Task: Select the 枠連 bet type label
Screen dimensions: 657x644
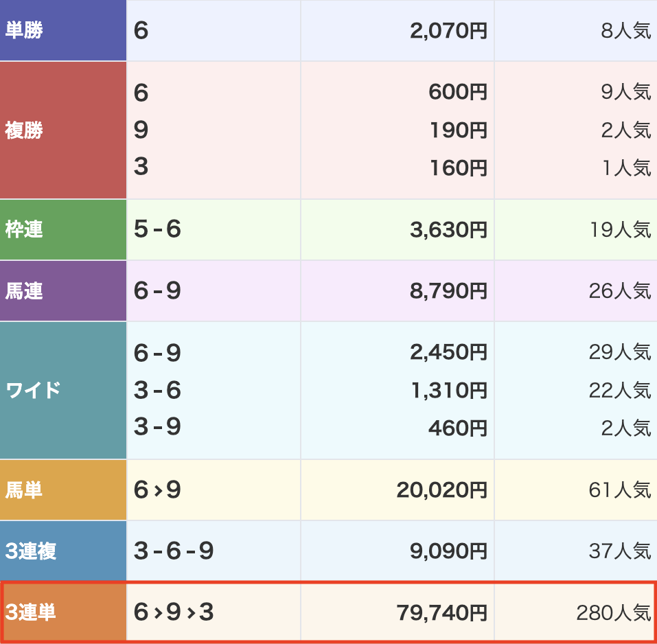Action: 24,229
